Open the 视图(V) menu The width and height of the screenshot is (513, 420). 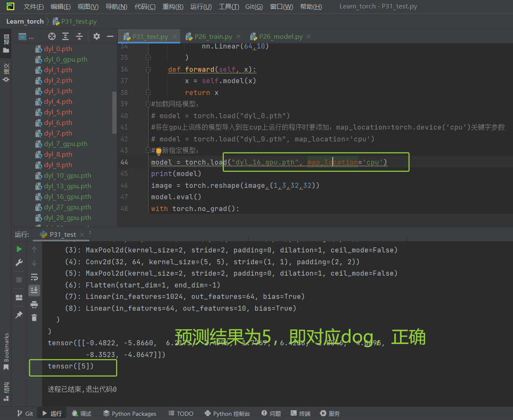pos(88,7)
